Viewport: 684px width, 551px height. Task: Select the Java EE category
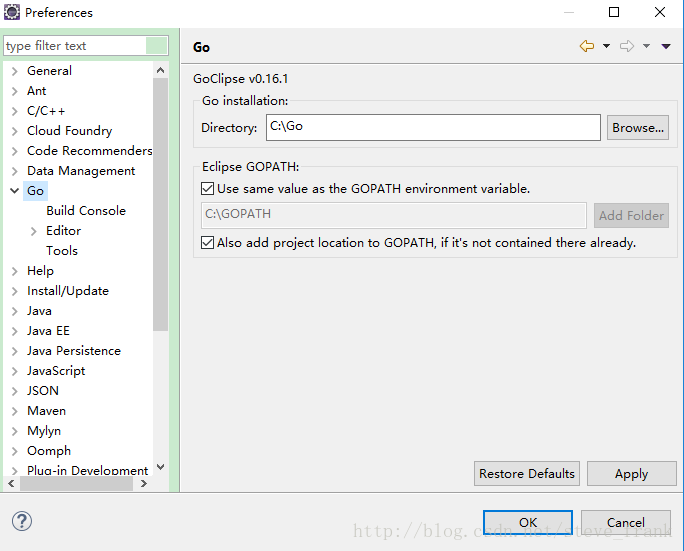point(48,331)
